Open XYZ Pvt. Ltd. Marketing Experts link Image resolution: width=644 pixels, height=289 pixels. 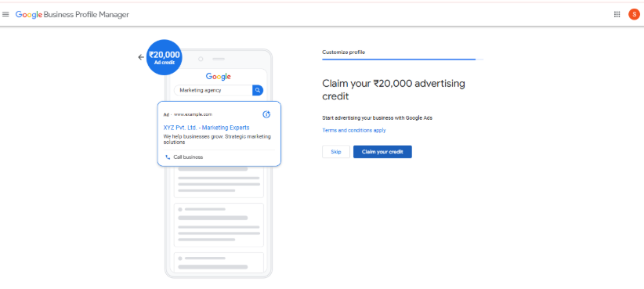click(x=206, y=128)
